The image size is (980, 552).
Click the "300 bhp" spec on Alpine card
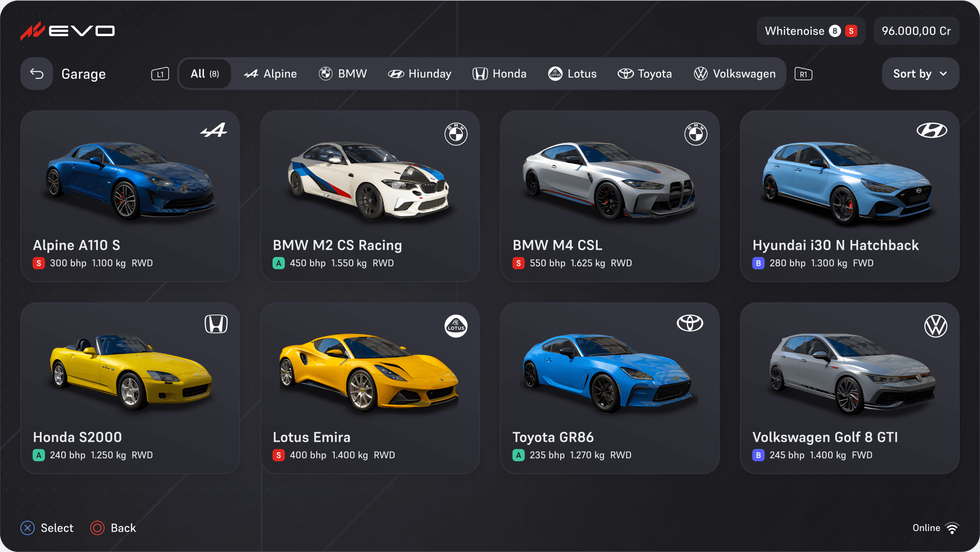point(68,263)
